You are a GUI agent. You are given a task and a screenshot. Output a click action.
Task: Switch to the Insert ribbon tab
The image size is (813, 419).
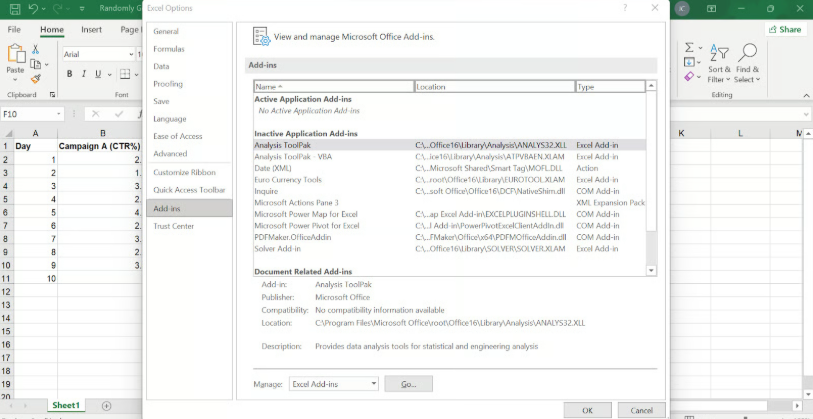point(91,30)
